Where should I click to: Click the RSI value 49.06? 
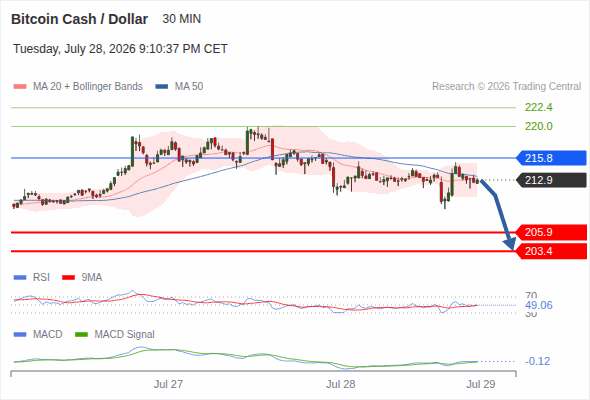539,305
